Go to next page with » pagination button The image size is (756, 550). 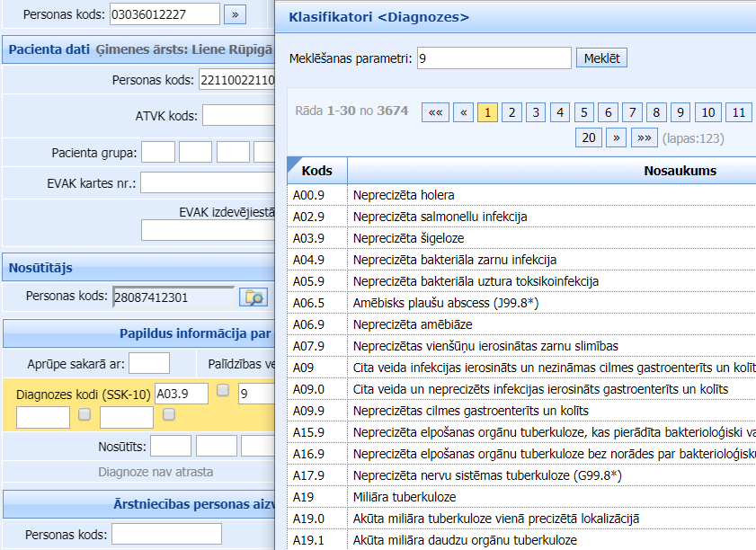616,137
